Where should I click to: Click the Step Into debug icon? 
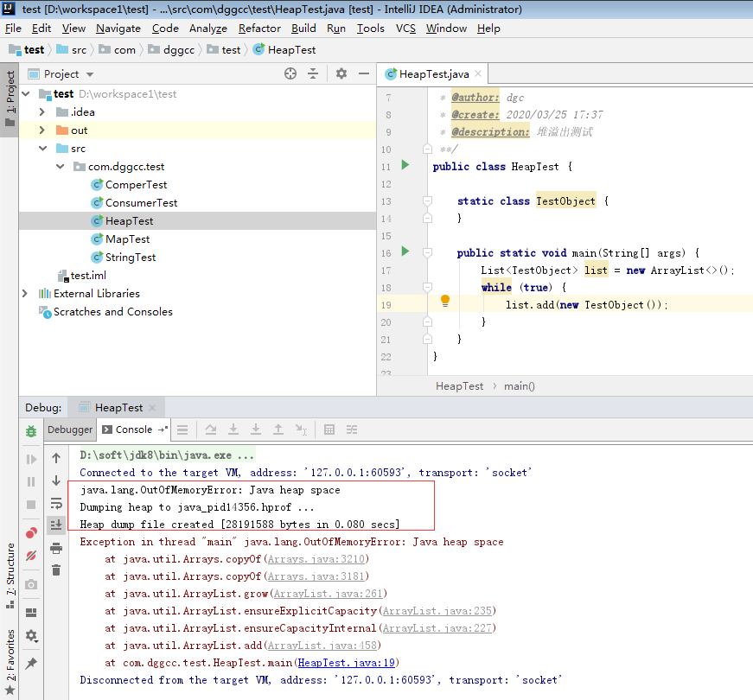pyautogui.click(x=233, y=430)
